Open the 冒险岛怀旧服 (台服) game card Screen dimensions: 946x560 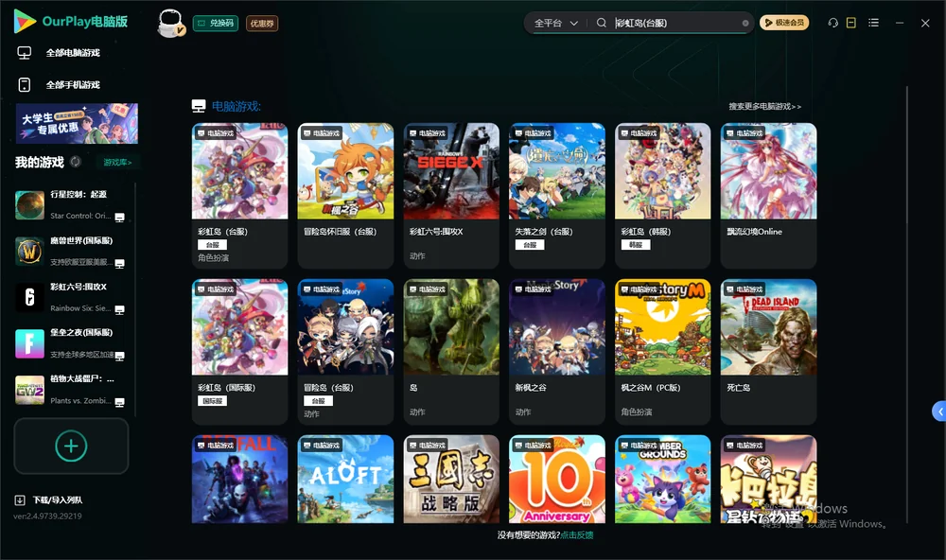point(345,196)
